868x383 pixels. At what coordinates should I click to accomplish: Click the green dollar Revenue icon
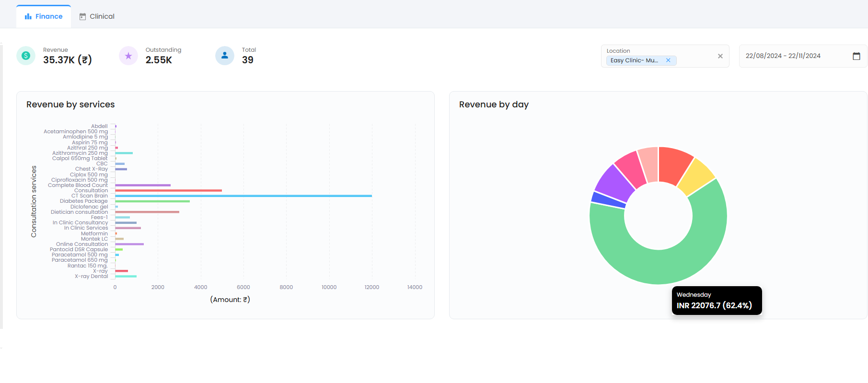point(26,56)
